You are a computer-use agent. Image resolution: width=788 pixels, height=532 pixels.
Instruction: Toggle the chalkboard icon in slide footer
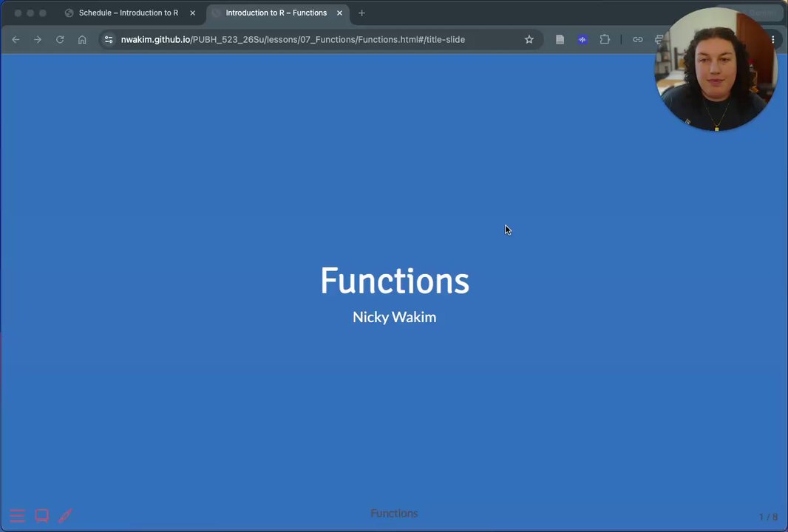[x=41, y=516]
